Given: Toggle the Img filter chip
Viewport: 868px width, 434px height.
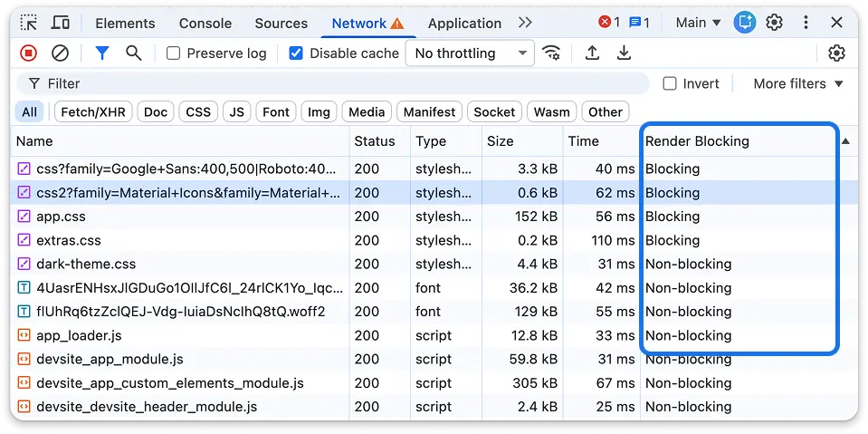Looking at the screenshot, I should point(319,112).
